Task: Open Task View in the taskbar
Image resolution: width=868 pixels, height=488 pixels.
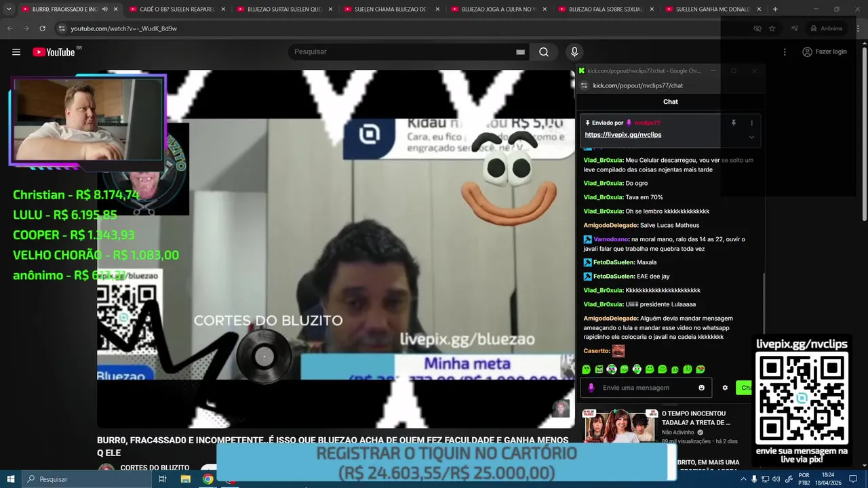Action: 163,479
